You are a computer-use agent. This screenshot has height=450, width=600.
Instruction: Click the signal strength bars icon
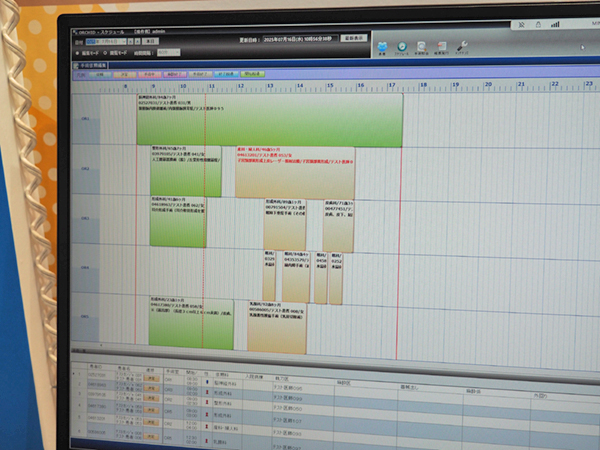pos(555,24)
